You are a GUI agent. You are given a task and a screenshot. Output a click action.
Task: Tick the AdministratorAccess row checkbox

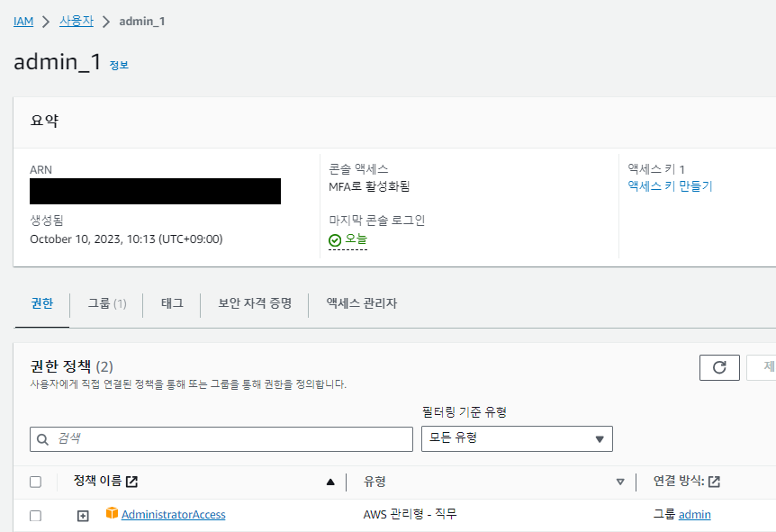36,516
